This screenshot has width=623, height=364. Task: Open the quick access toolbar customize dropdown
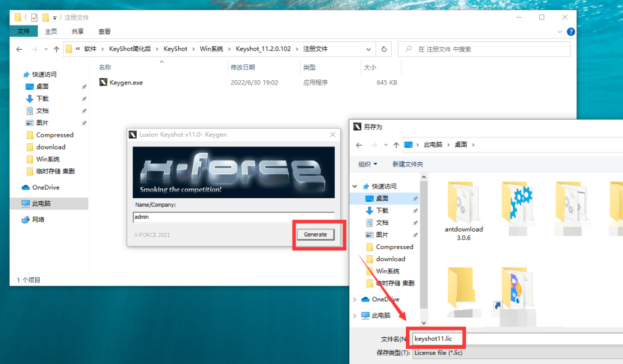pyautogui.click(x=55, y=18)
